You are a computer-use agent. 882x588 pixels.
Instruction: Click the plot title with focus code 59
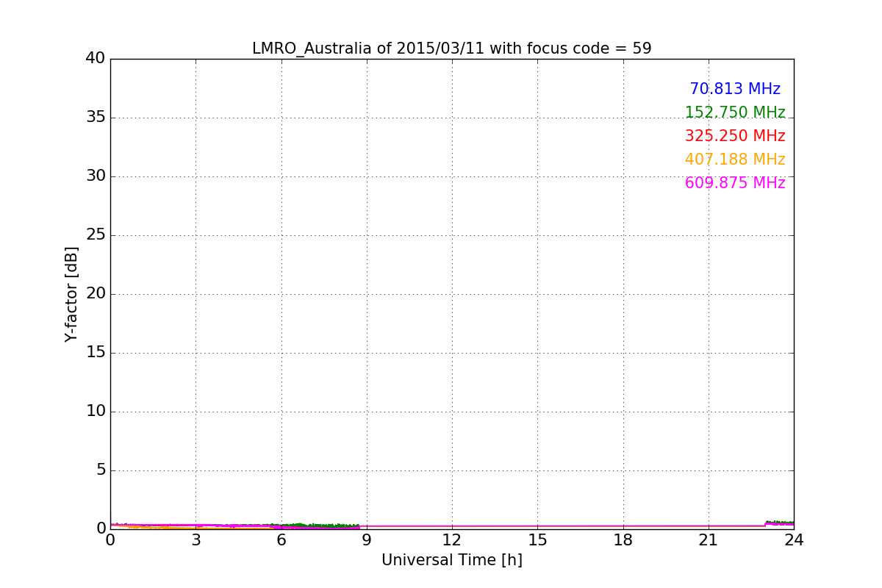coord(451,49)
